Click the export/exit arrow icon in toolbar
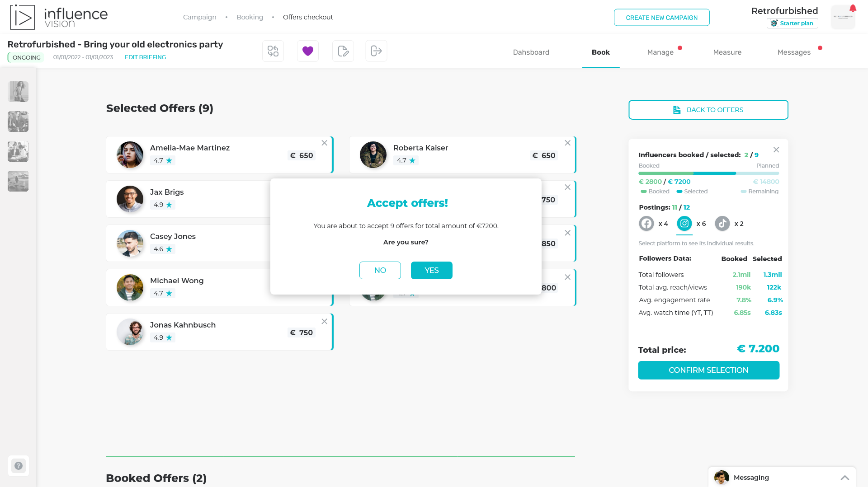This screenshot has height=487, width=868. [376, 51]
